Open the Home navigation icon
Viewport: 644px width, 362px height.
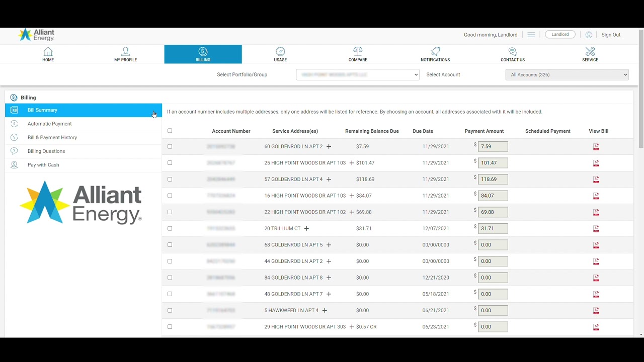[x=48, y=51]
